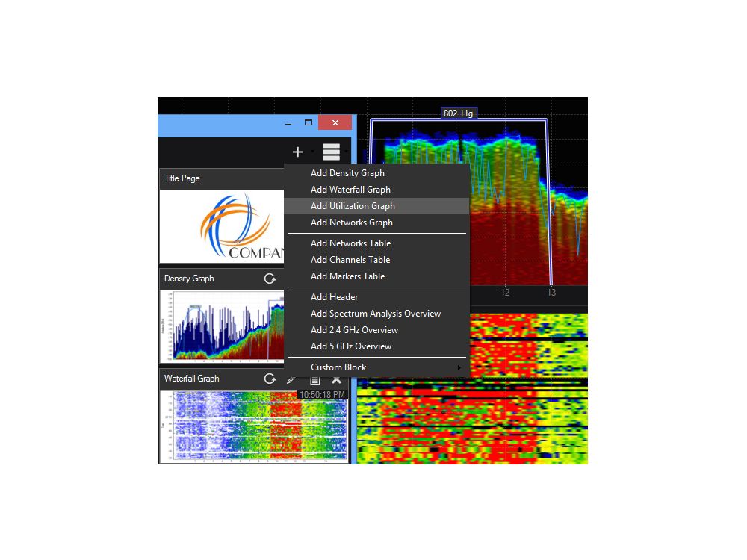
Task: Open the Waterfall Graph preview thumbnail
Action: click(x=255, y=426)
